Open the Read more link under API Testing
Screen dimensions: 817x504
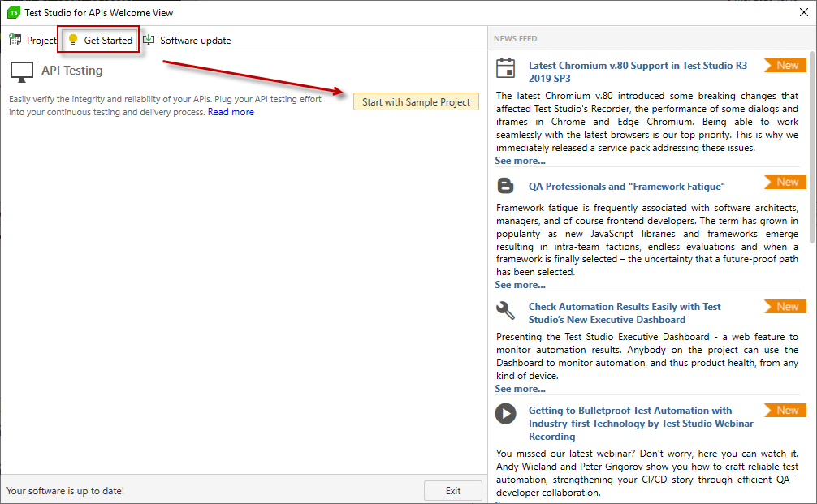click(x=231, y=112)
